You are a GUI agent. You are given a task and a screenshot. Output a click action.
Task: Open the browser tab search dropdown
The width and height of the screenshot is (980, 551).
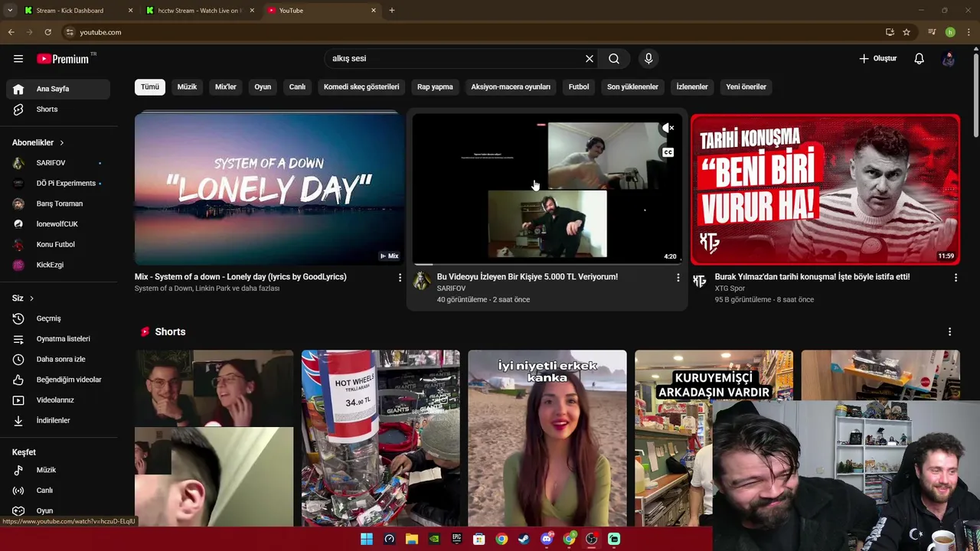(10, 10)
